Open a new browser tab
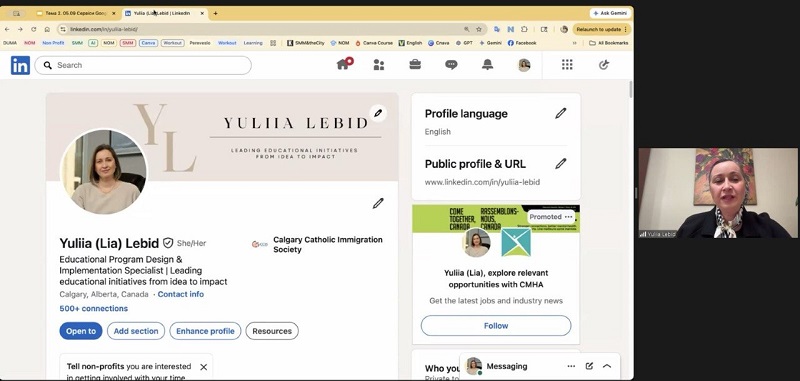 (215, 13)
